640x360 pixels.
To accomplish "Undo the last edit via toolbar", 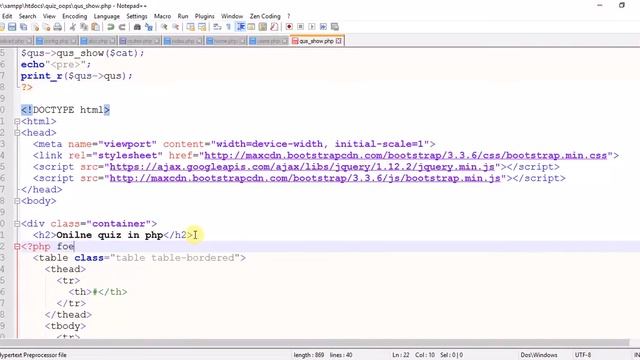I will click(x=110, y=27).
